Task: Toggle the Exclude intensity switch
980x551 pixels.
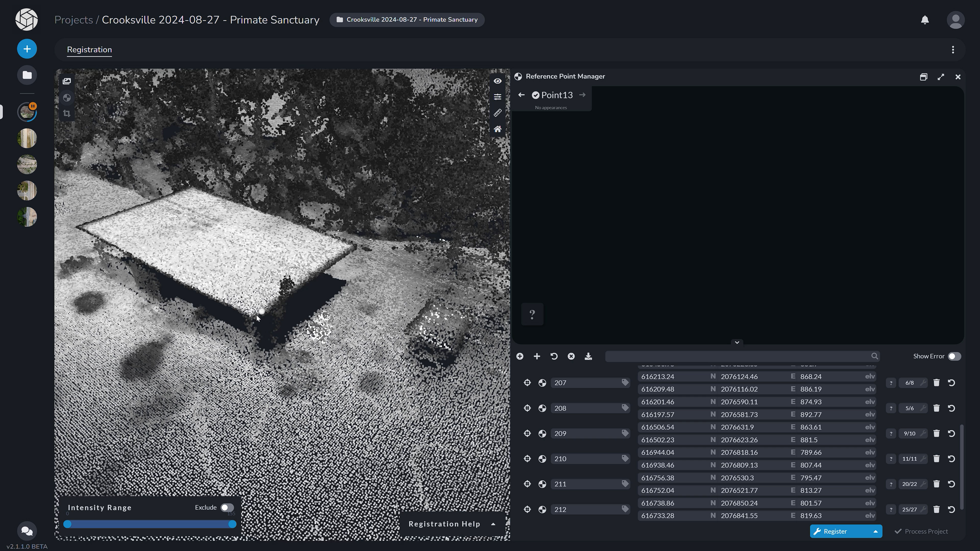Action: [x=227, y=508]
